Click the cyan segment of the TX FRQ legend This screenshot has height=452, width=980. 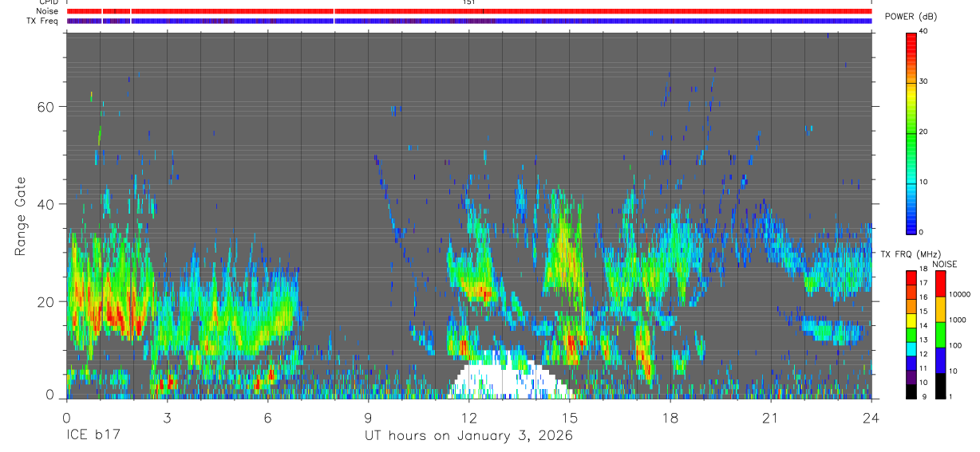point(911,348)
